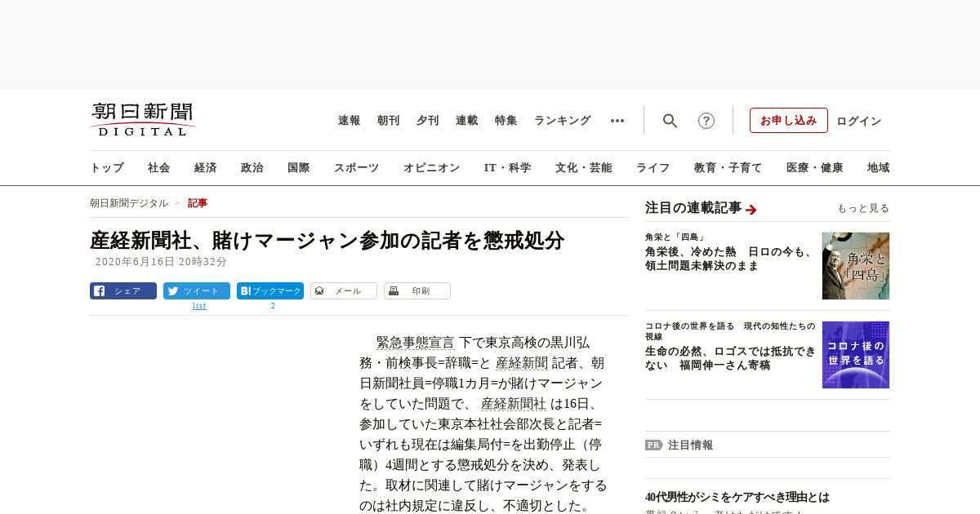Click the 注目情報 PR heading
This screenshot has height=514, width=980.
tap(690, 445)
